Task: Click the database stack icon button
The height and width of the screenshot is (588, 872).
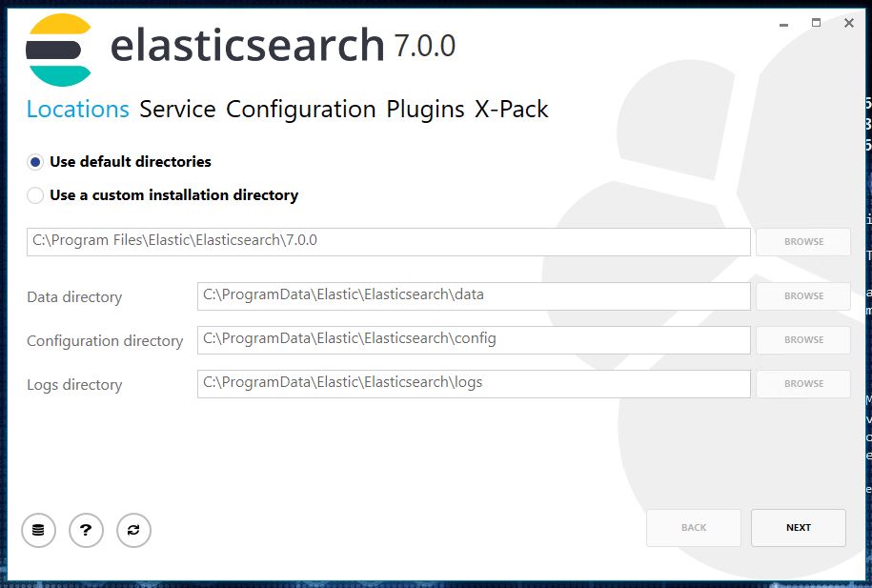Action: tap(38, 530)
